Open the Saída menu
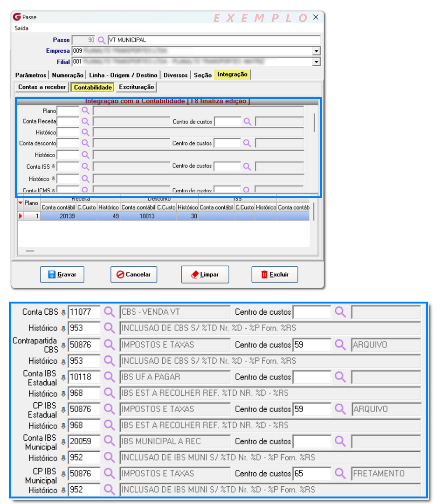441x504 pixels. point(21,28)
